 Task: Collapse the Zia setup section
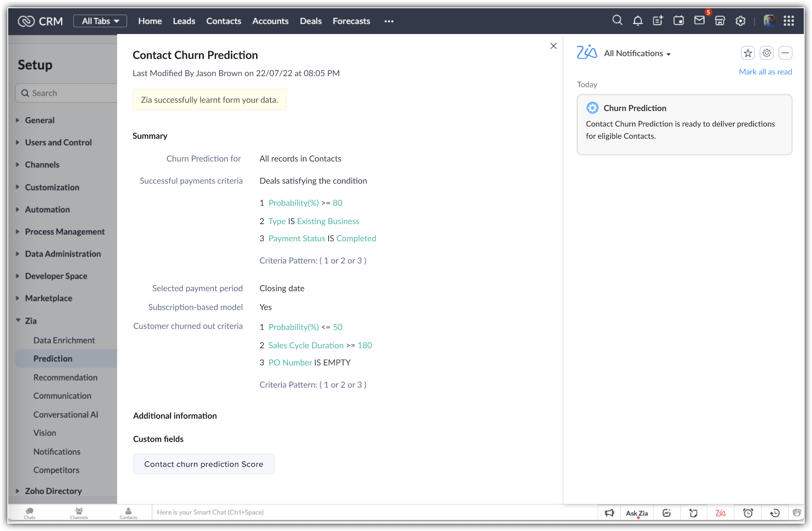[x=30, y=321]
